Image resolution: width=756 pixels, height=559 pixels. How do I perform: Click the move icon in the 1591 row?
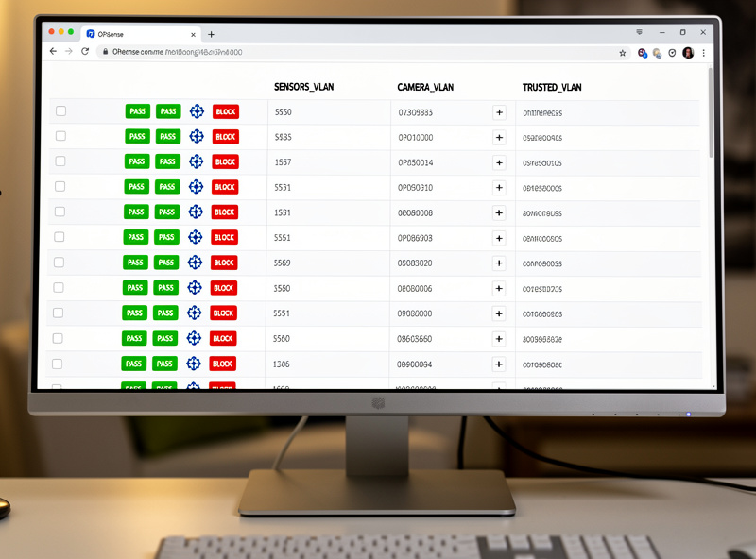point(196,212)
